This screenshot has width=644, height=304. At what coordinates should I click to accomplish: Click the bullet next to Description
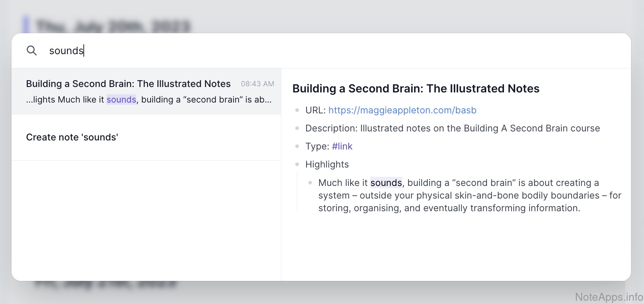pos(297,128)
